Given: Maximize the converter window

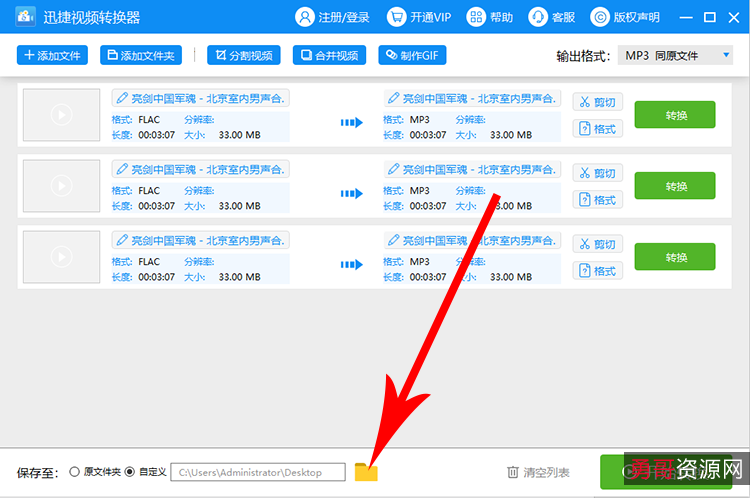Looking at the screenshot, I should tap(710, 18).
